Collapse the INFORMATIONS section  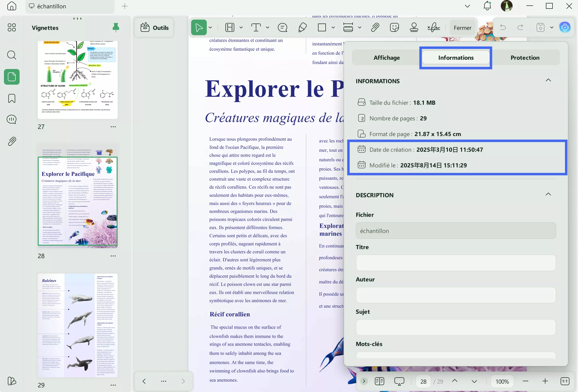(549, 80)
